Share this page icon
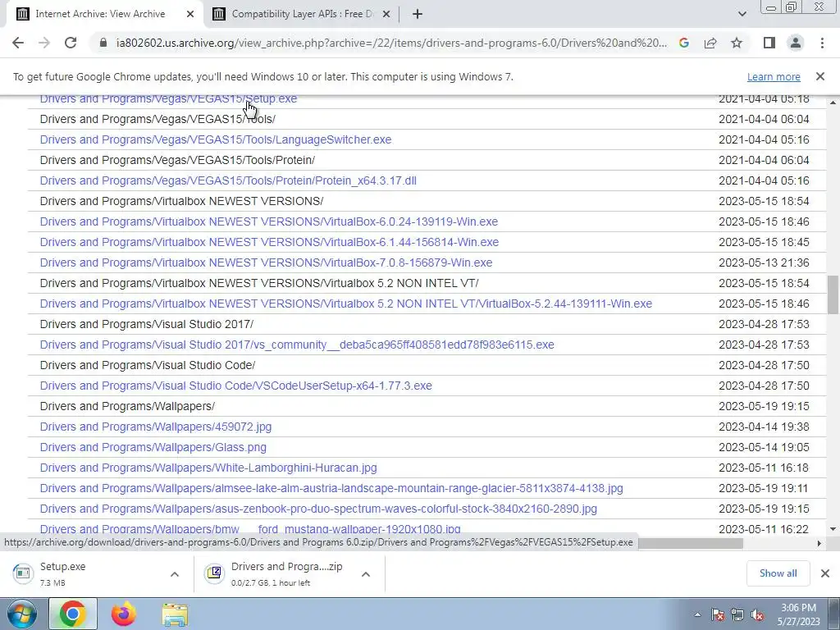The width and height of the screenshot is (840, 630). pos(710,43)
